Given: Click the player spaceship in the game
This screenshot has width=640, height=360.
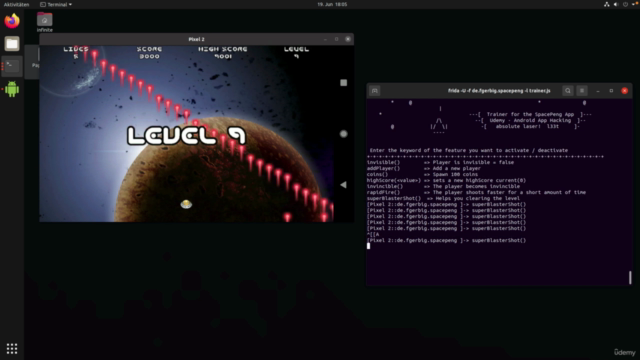Looking at the screenshot, I should [186, 204].
